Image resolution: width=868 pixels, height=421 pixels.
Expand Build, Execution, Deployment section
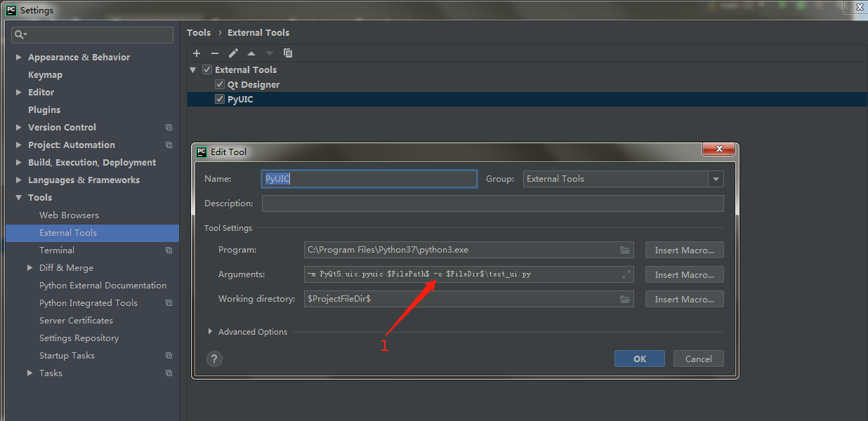point(18,163)
